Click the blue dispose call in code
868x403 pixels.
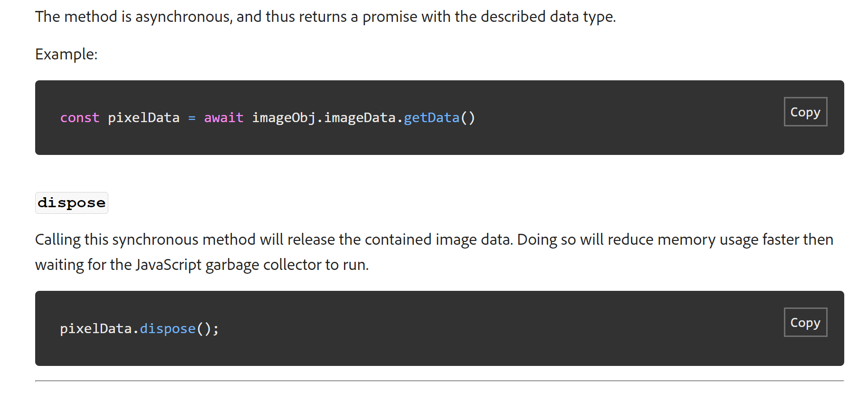point(168,329)
